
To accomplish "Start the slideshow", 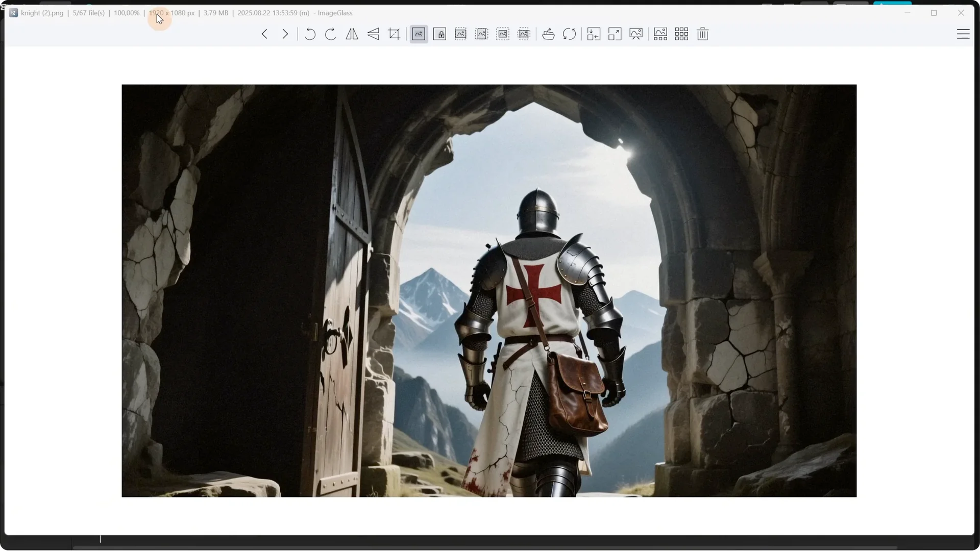I will coord(636,34).
